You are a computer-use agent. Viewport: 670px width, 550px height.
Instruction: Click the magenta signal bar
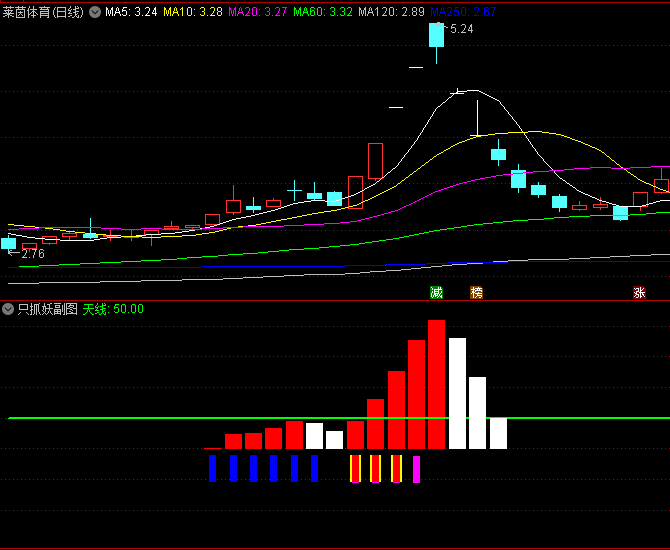point(417,469)
